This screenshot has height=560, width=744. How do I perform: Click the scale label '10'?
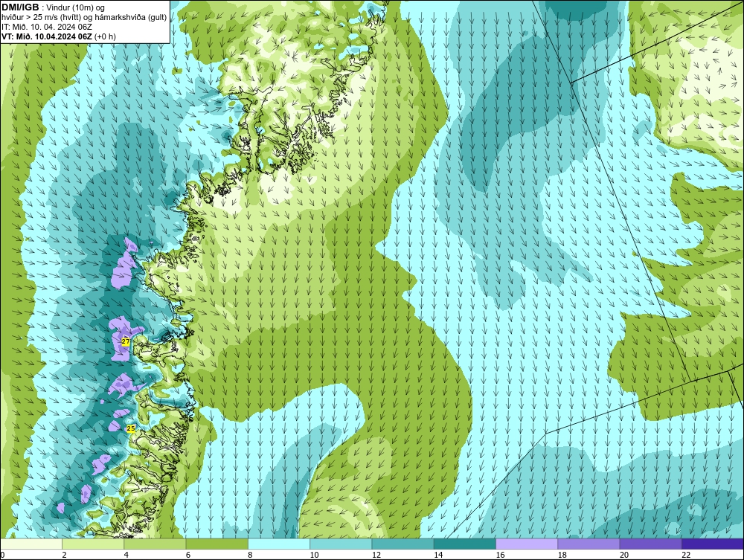(x=314, y=555)
